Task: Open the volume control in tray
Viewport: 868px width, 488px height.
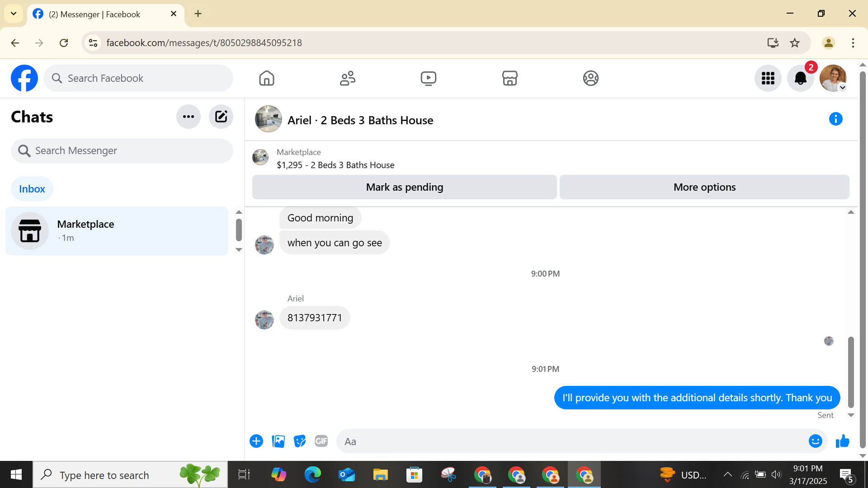Action: (776, 474)
